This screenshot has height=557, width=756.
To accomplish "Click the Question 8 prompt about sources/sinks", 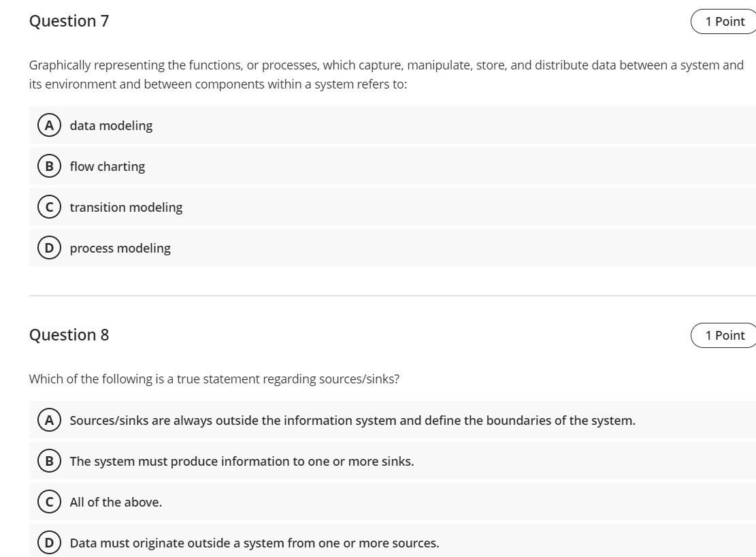I will coord(214,379).
